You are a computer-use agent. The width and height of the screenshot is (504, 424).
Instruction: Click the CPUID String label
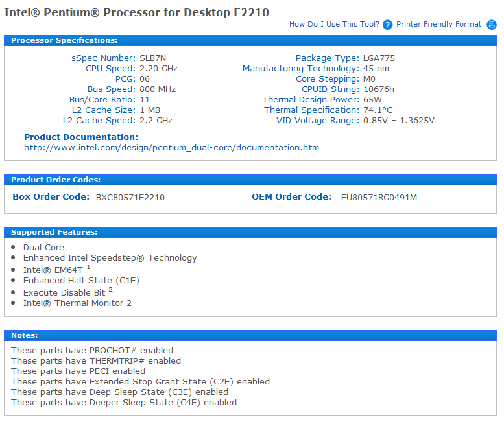point(330,89)
